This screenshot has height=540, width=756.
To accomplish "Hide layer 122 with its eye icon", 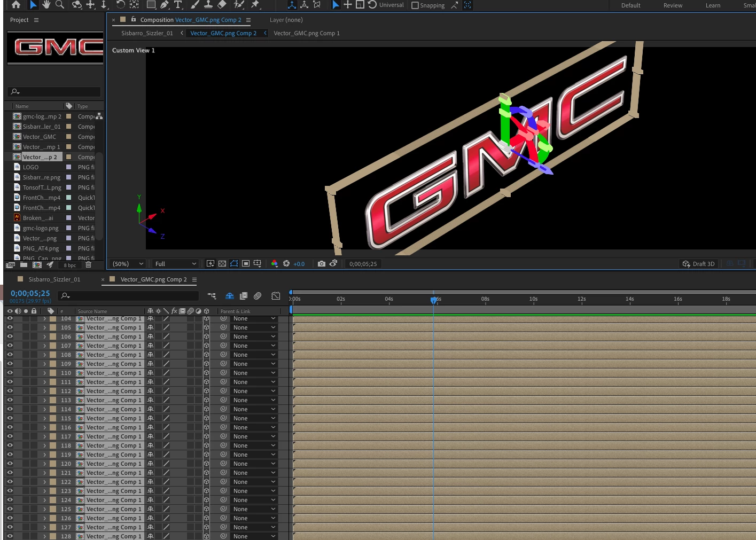I will click(10, 482).
